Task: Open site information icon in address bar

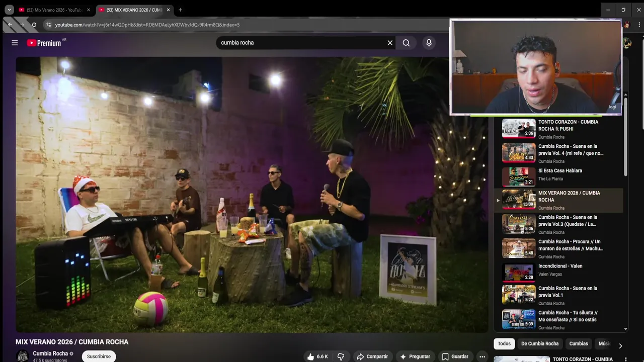Action: pos(48,25)
